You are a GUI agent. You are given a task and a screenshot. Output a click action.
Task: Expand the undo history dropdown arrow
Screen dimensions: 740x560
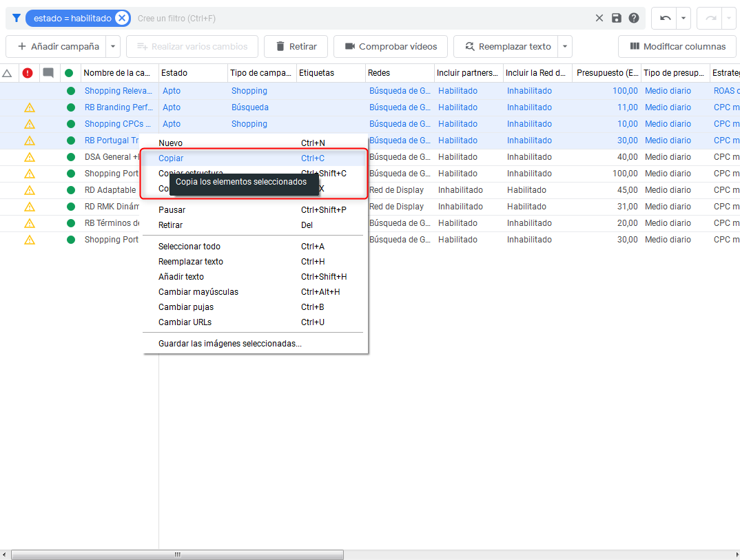point(684,19)
